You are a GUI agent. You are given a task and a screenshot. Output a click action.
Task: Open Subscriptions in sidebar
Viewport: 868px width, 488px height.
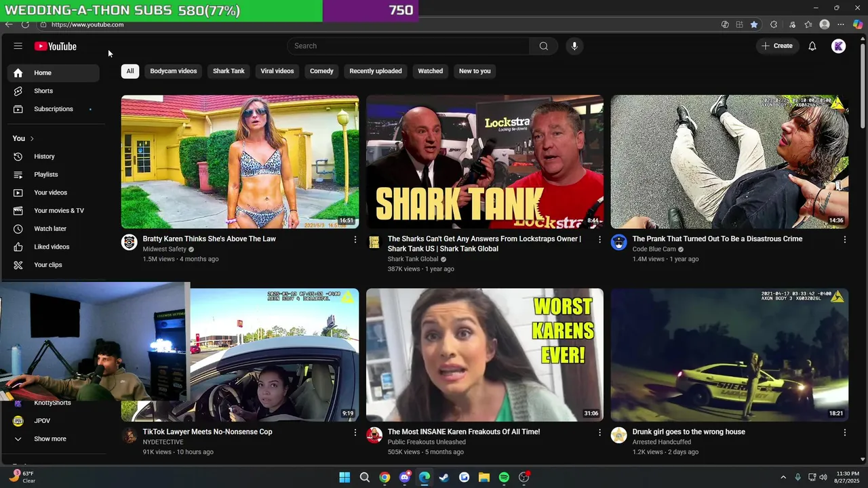point(54,109)
